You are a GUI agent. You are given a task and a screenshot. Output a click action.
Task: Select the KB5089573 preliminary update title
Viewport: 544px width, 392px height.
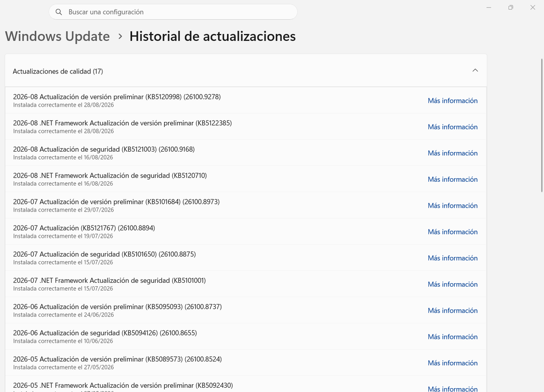coord(117,359)
